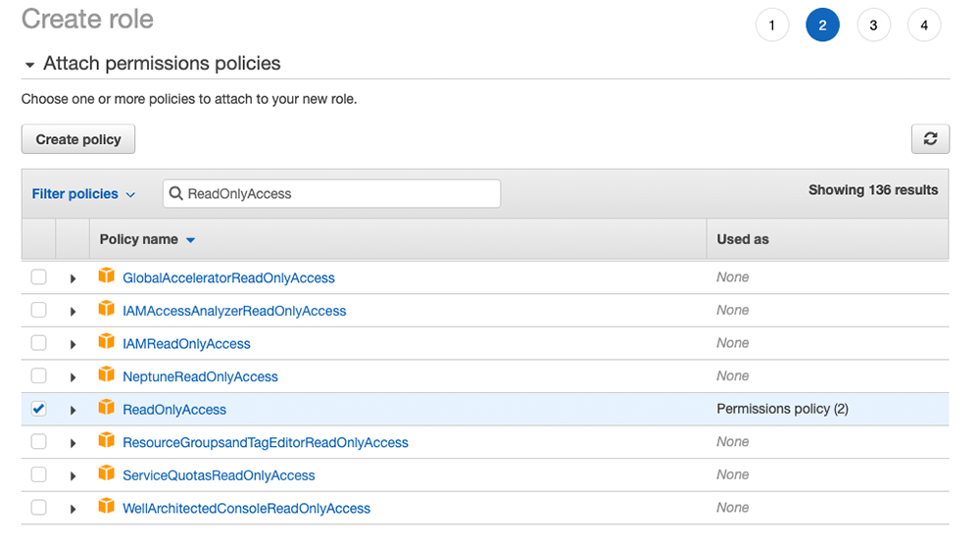This screenshot has width=980, height=546.
Task: Sort by Policy name column header
Action: 147,239
